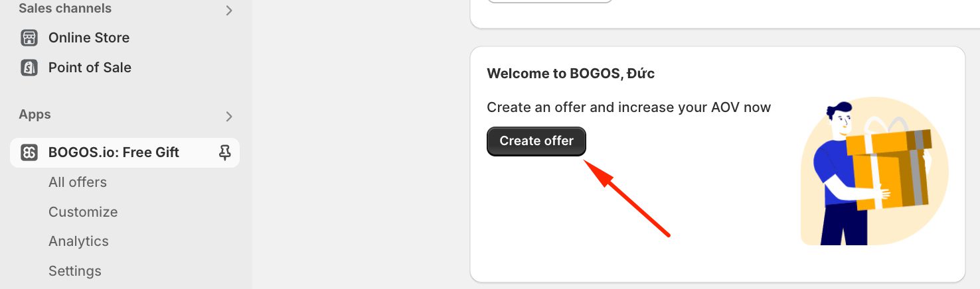
Task: Unpin the BOGOS.io app using pin icon
Action: (225, 152)
